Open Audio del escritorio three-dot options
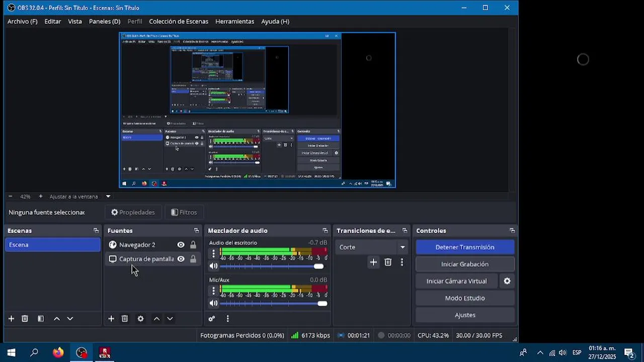Image resolution: width=644 pixels, height=362 pixels. [213, 253]
